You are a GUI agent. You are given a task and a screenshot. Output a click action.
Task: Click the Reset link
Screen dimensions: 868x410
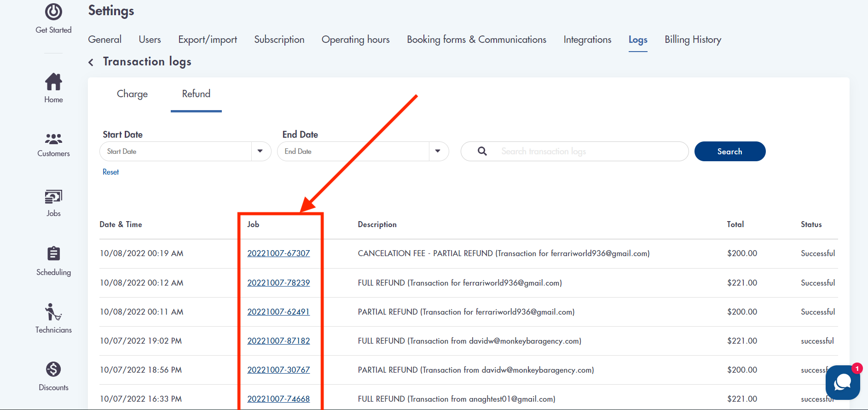110,172
